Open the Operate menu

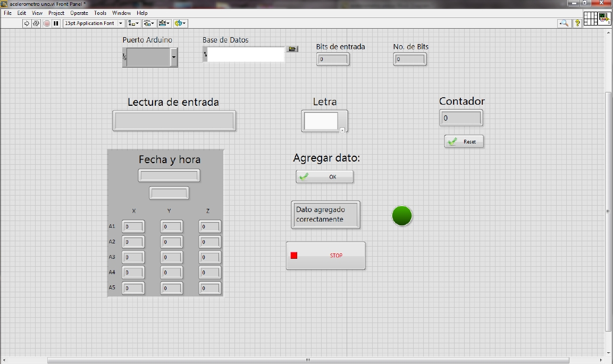(x=79, y=13)
